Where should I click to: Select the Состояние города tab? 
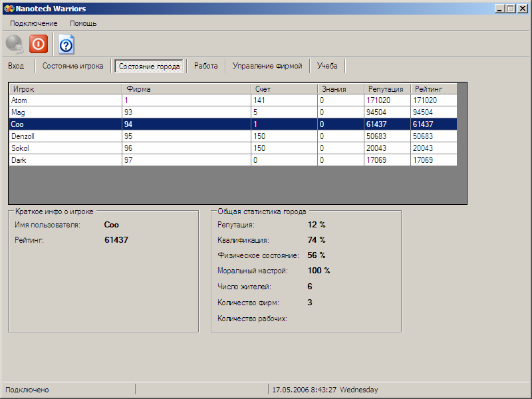pyautogui.click(x=149, y=66)
